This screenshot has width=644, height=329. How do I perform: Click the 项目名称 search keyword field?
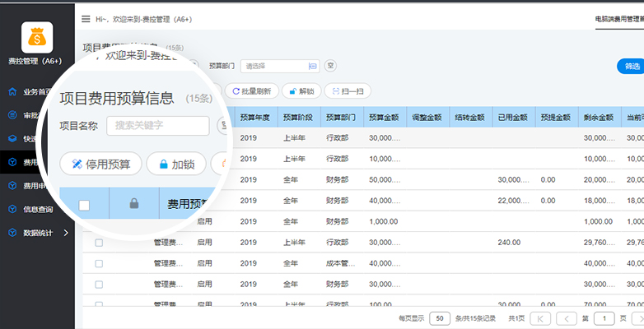(158, 126)
